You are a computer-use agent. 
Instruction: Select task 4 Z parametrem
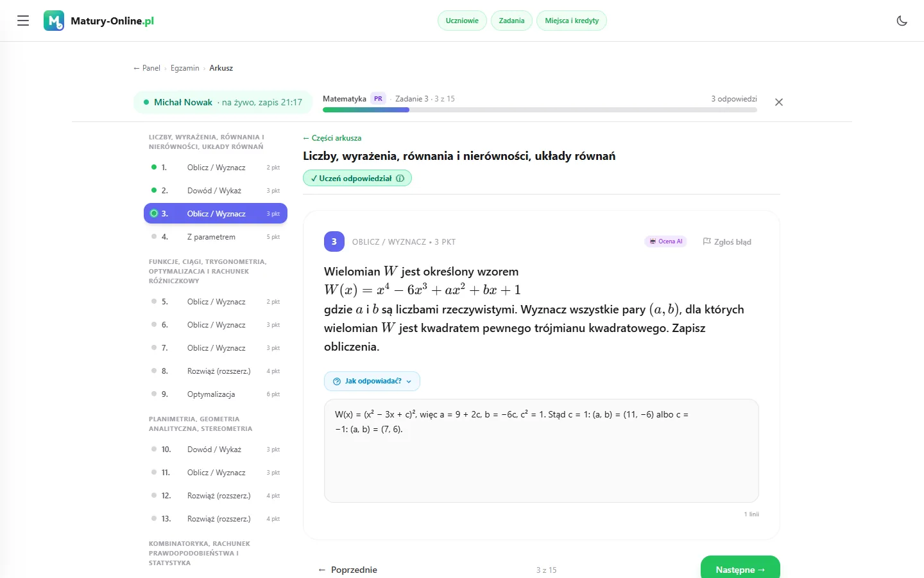[216, 237]
